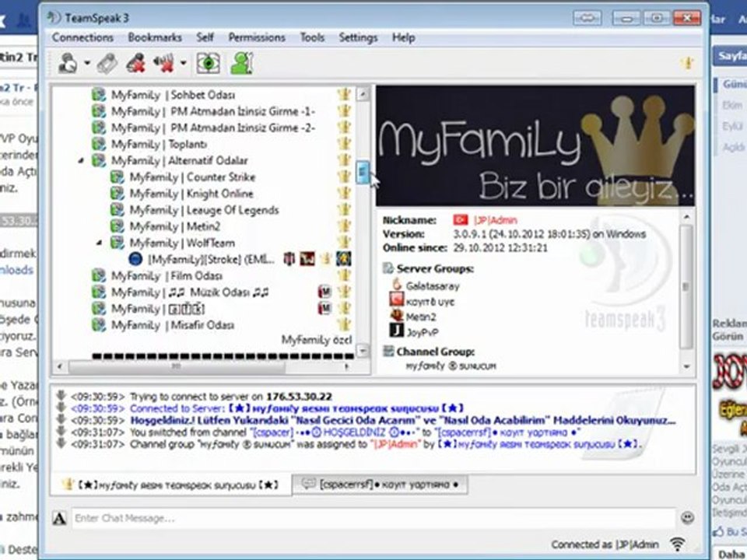747x560 pixels.
Task: Select the Counter Strike channel
Action: click(192, 177)
